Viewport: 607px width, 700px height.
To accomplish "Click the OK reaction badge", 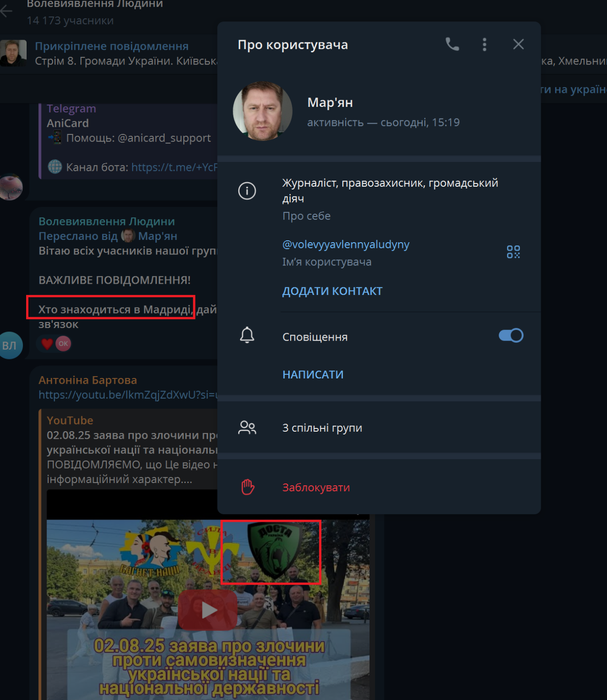I will pos(63,343).
